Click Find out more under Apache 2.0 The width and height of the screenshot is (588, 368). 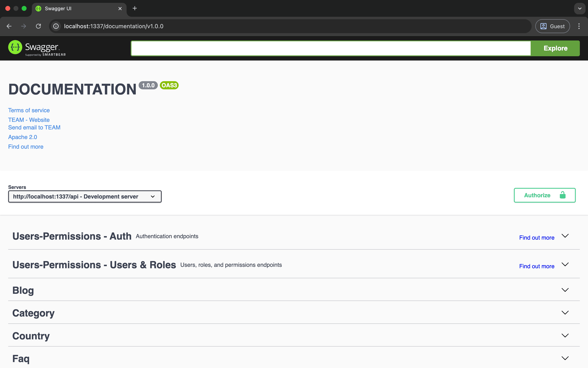coord(26,147)
